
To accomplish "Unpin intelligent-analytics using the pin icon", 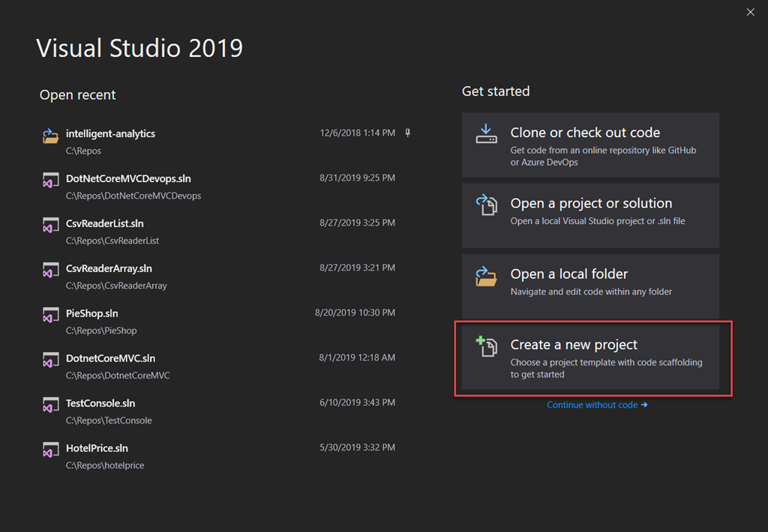I will (x=407, y=133).
